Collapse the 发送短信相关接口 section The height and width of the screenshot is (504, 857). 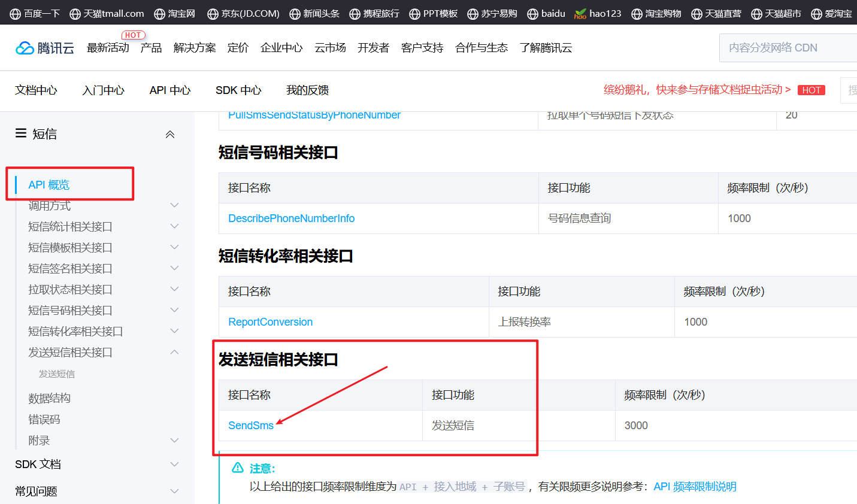click(174, 352)
